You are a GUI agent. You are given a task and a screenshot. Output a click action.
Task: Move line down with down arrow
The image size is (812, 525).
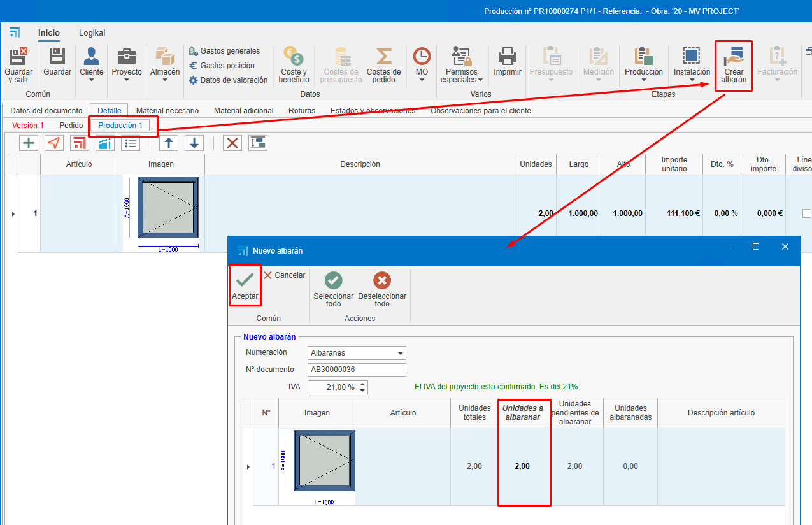(x=194, y=143)
